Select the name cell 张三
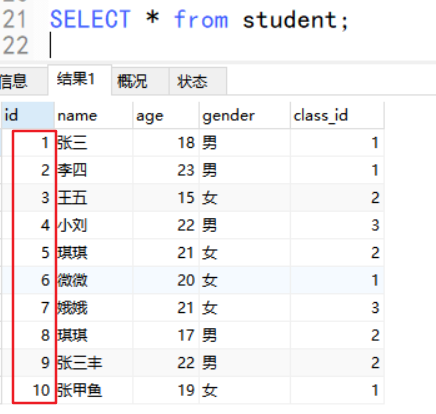Image resolution: width=436 pixels, height=414 pixels. 94,143
